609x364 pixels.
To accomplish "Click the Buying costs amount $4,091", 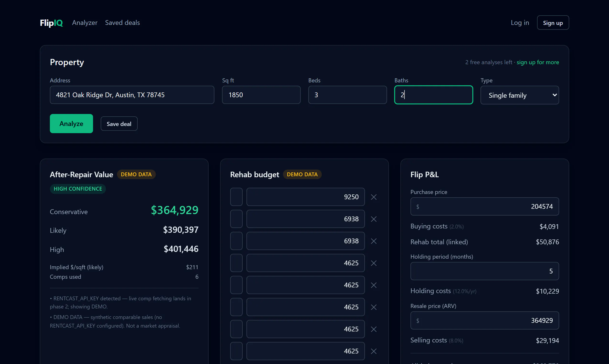I will pyautogui.click(x=549, y=226).
